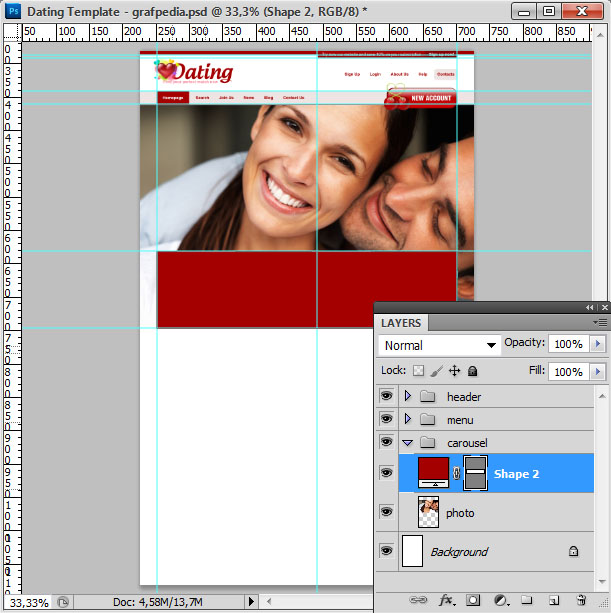This screenshot has width=611, height=613.
Task: Click the Background layer thumbnail
Action: (x=412, y=551)
